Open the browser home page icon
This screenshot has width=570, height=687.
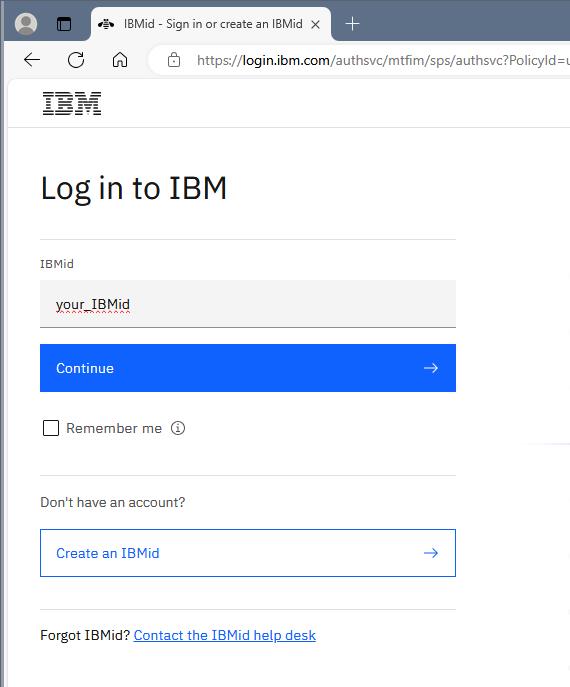(x=120, y=60)
